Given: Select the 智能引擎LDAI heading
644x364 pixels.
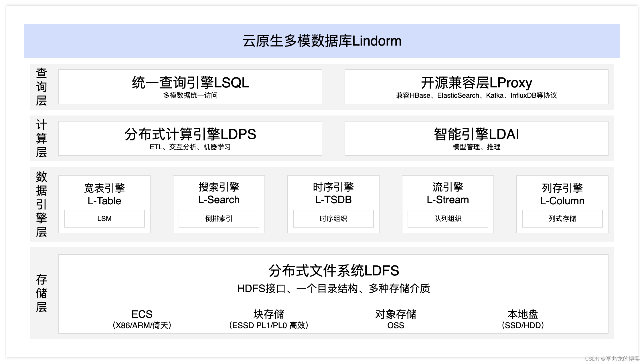Looking at the screenshot, I should (x=477, y=134).
